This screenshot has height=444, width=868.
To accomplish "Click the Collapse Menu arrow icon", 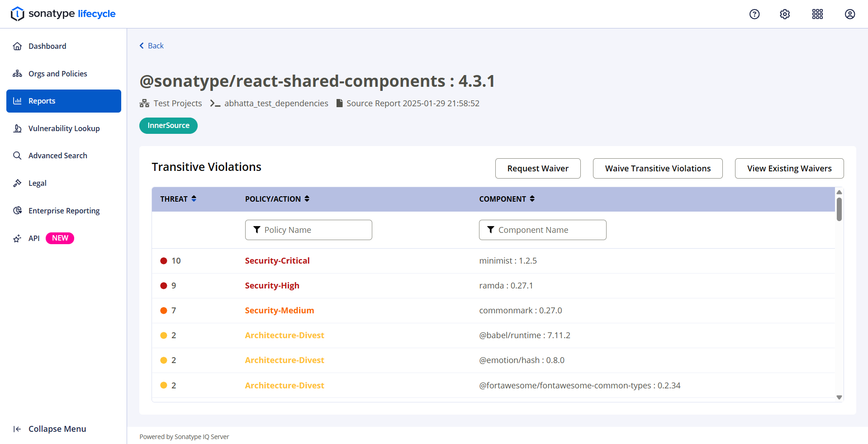I will [x=17, y=429].
